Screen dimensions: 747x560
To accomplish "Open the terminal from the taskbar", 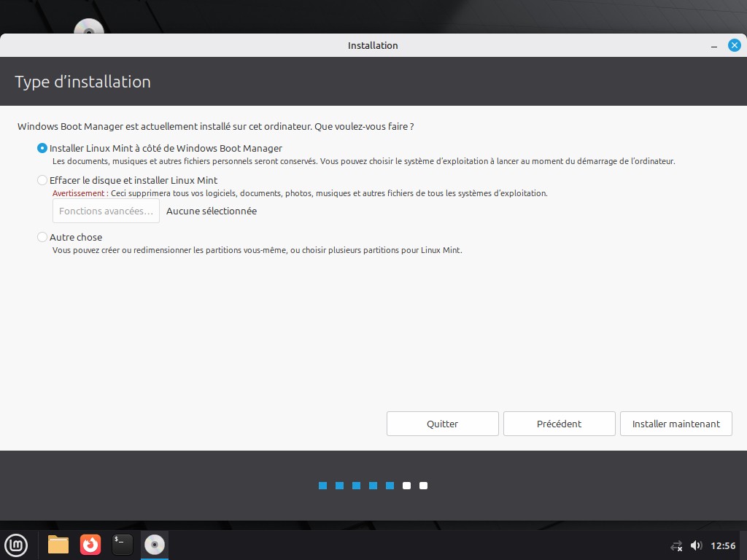I will [x=122, y=545].
